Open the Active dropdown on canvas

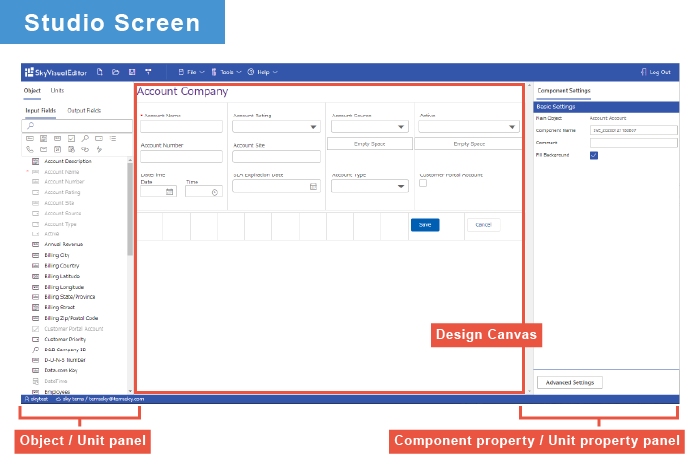point(513,128)
